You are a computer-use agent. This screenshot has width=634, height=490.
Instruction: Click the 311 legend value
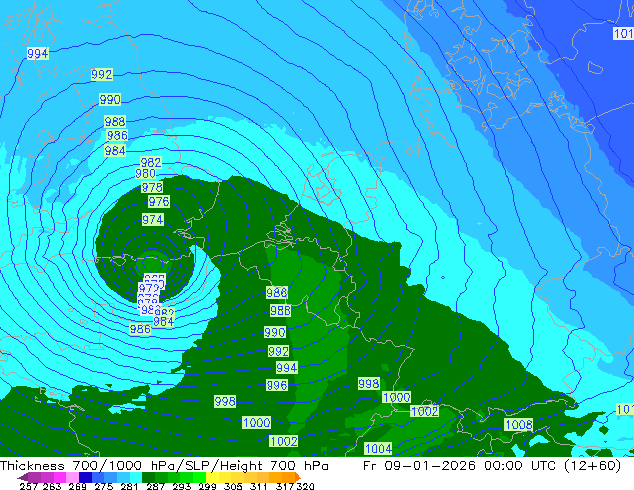point(258,486)
